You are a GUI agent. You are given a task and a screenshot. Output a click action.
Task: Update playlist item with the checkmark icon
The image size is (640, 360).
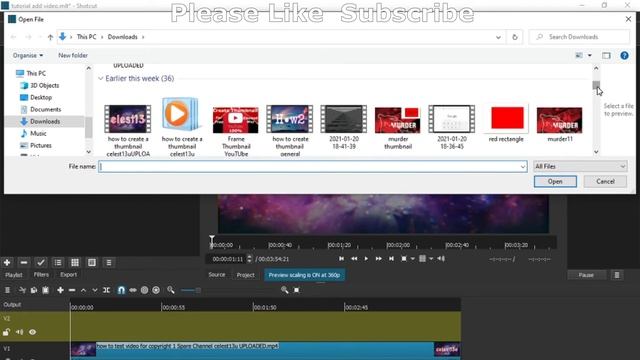coord(40,262)
